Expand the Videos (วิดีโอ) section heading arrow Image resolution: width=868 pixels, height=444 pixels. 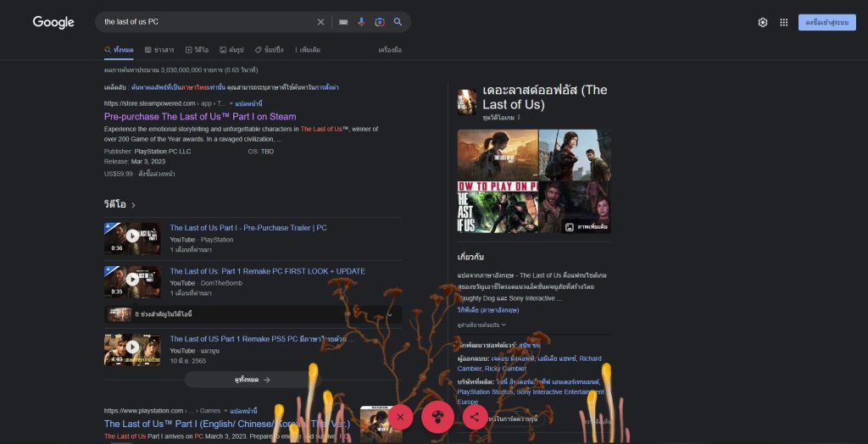[x=133, y=205]
